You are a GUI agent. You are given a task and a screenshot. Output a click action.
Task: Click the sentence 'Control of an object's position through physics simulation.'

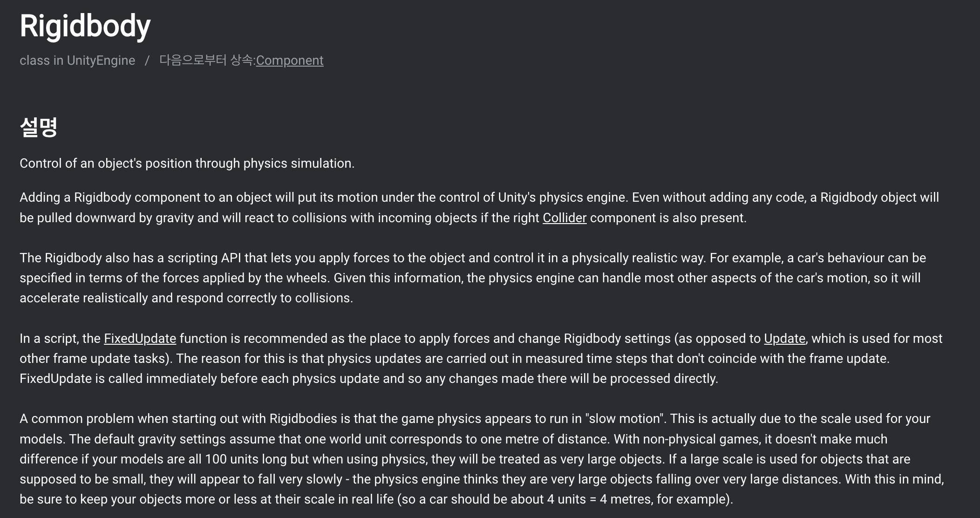187,163
